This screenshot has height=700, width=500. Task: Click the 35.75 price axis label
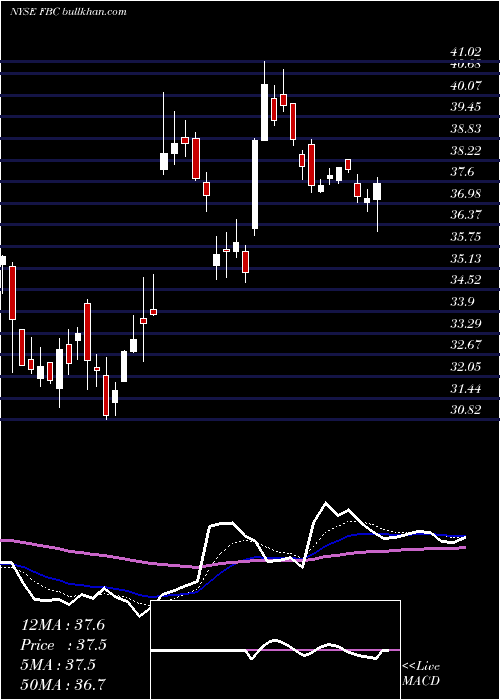pyautogui.click(x=466, y=237)
